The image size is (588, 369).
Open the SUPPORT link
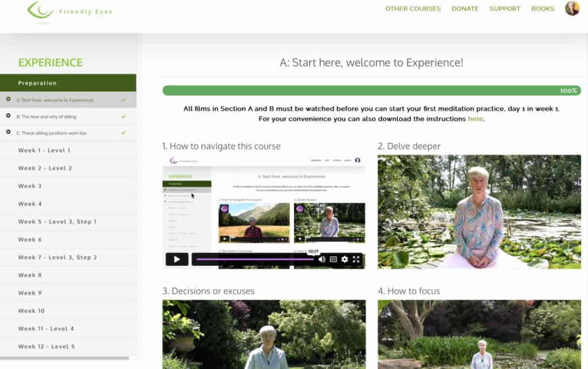pyautogui.click(x=505, y=9)
